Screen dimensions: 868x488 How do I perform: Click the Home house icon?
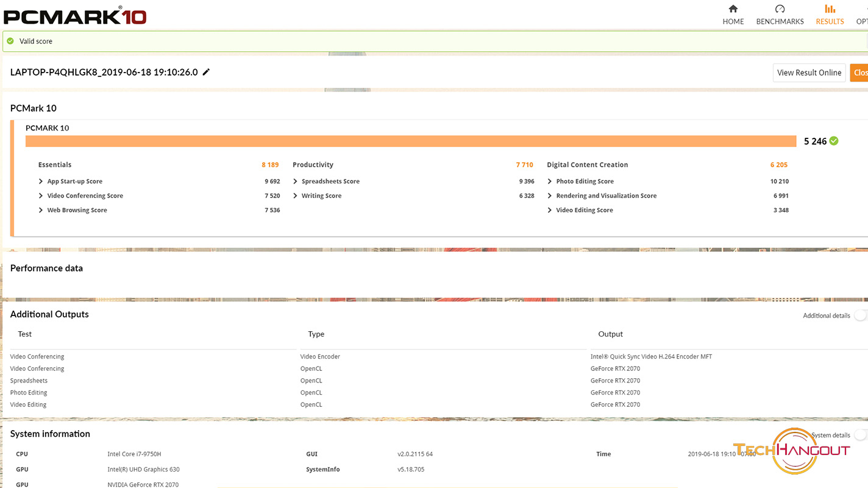click(x=733, y=9)
